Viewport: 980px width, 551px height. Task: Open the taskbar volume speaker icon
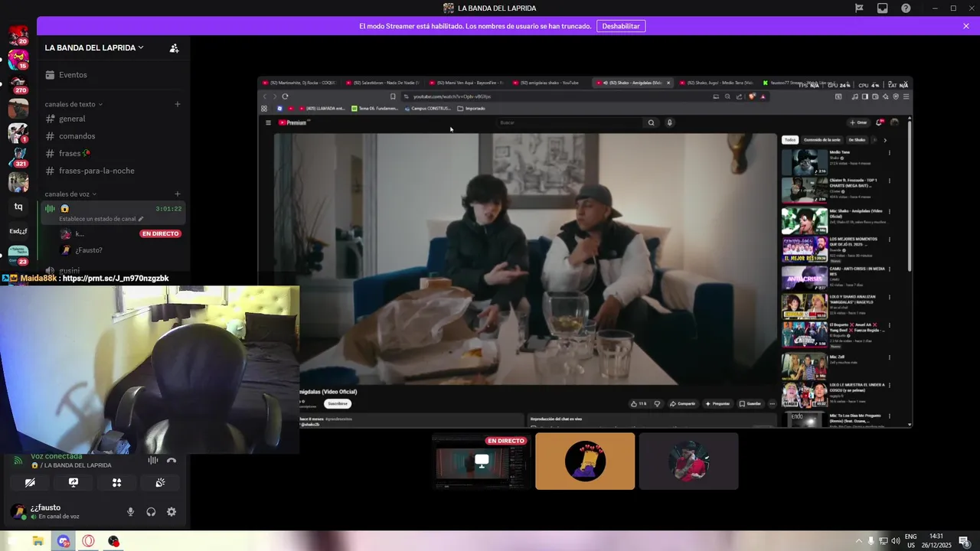point(895,541)
